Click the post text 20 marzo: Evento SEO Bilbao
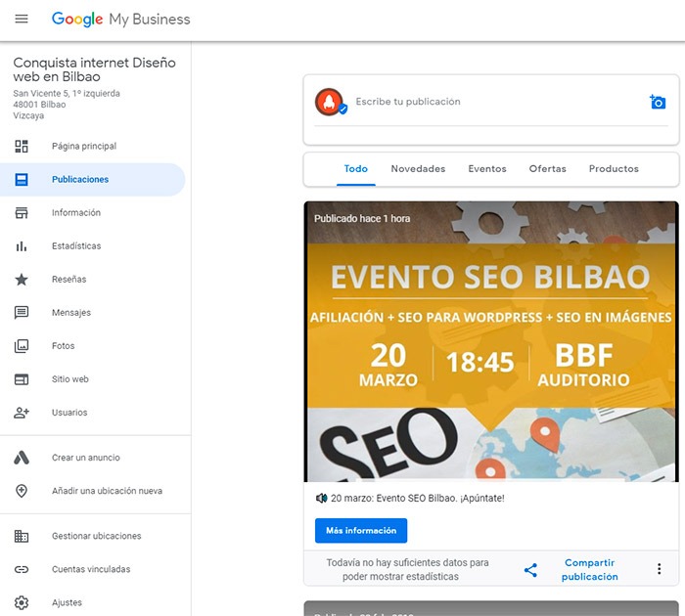685x616 pixels. (x=417, y=498)
